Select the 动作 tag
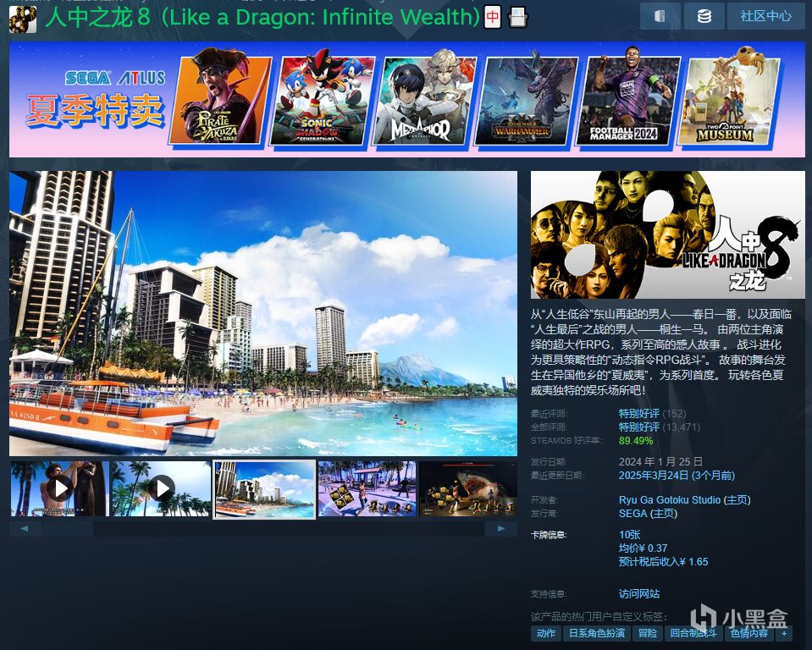Screen dimensions: 812x650 point(546,633)
